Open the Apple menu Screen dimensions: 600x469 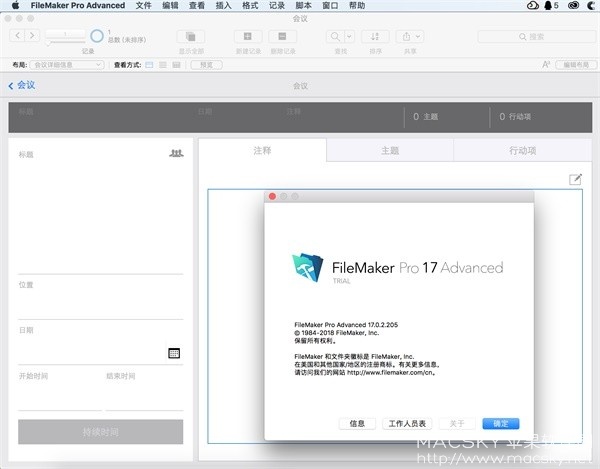pyautogui.click(x=15, y=5)
